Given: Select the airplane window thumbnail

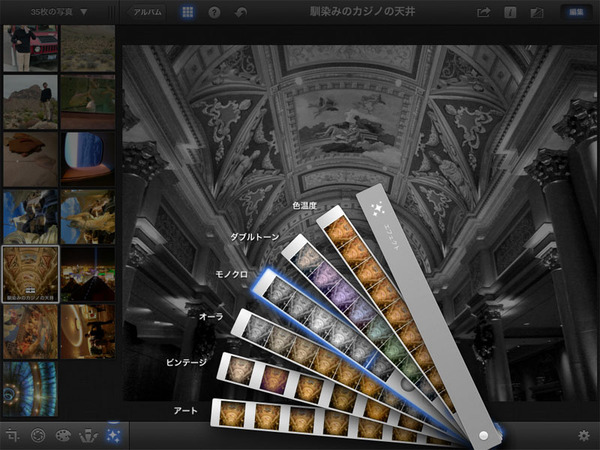Looking at the screenshot, I should tap(88, 159).
